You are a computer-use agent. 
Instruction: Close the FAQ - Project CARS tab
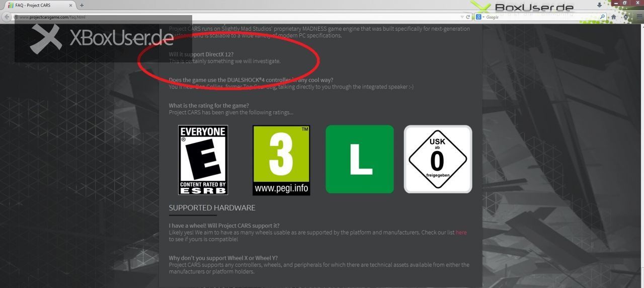tap(71, 5)
